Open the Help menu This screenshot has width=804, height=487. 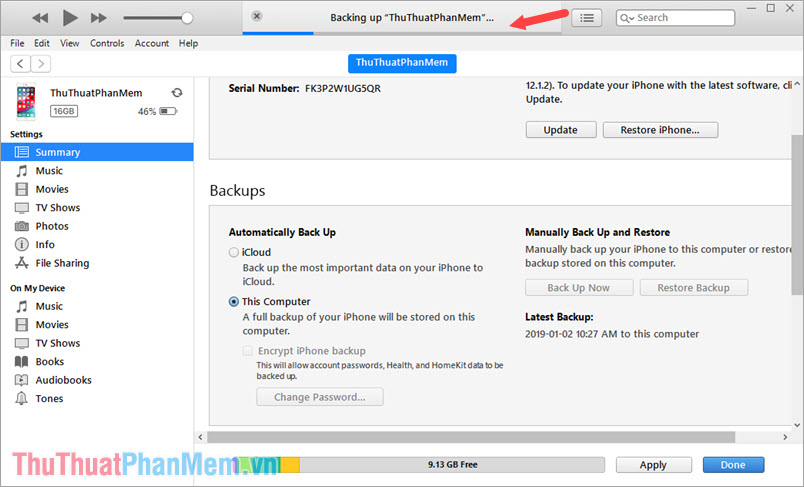point(188,43)
